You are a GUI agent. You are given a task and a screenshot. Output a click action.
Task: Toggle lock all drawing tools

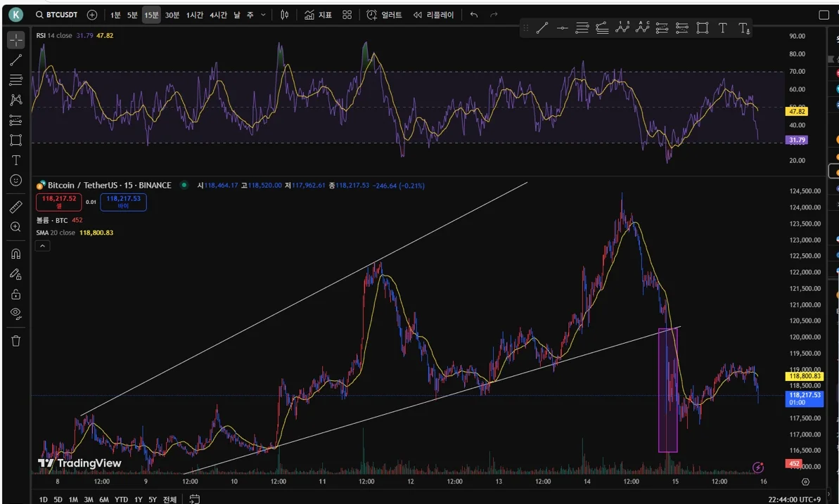click(15, 294)
